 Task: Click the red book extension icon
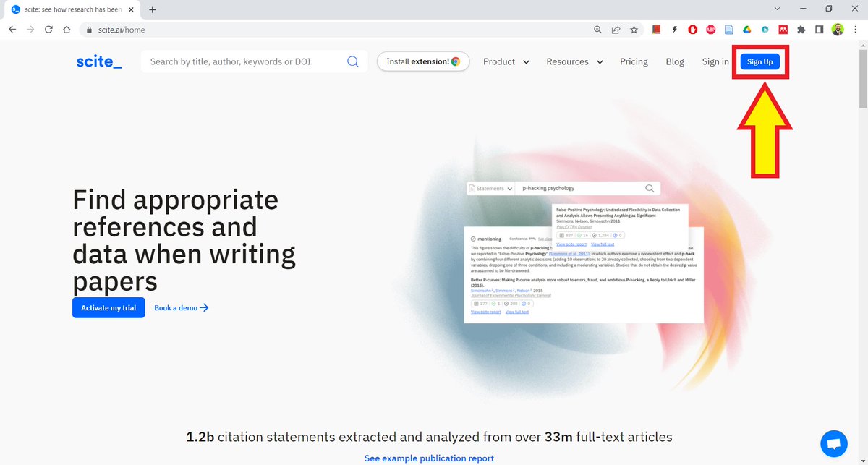pyautogui.click(x=657, y=30)
